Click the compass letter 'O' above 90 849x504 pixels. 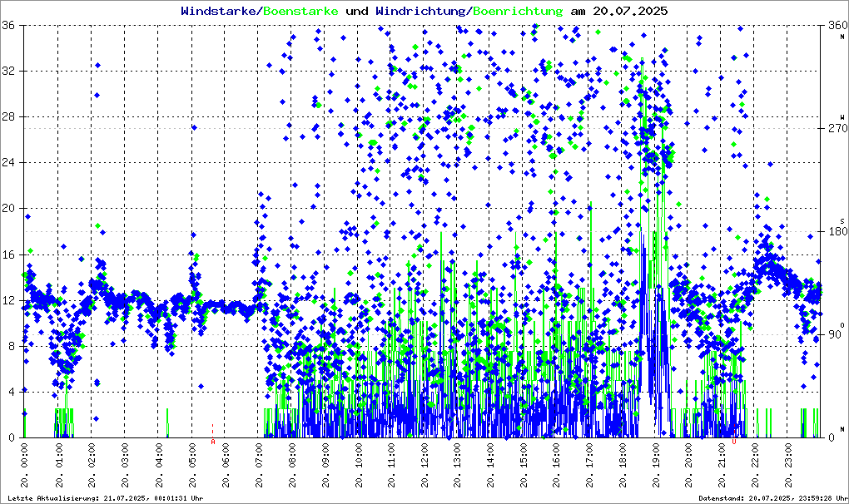click(842, 324)
